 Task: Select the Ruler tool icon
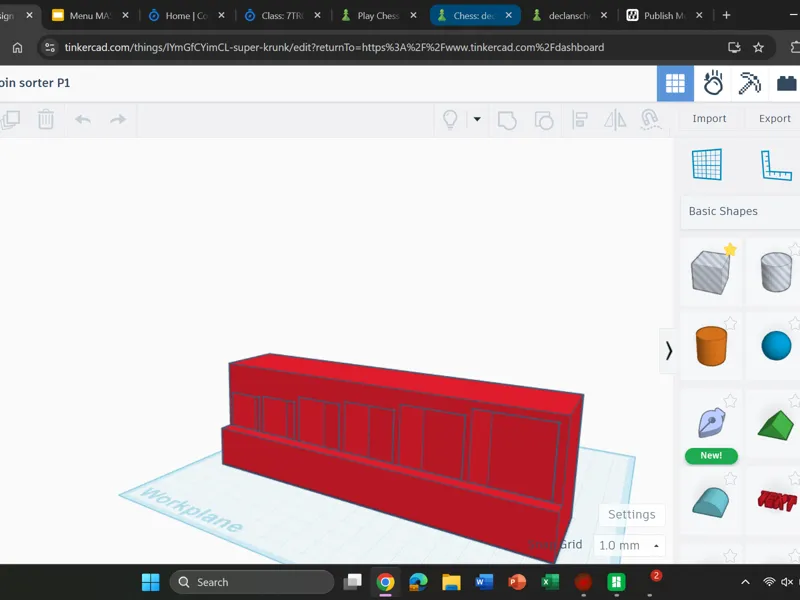coord(776,165)
